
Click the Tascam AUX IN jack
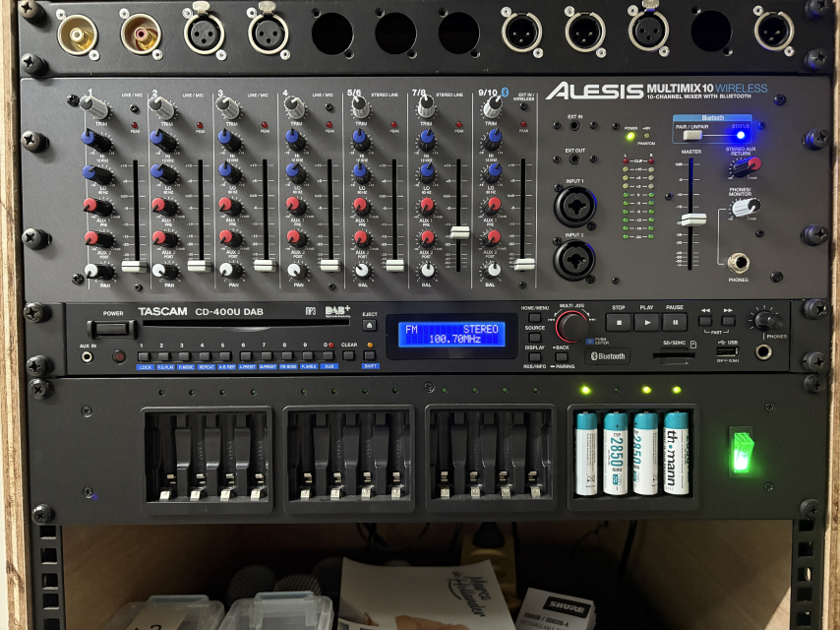pyautogui.click(x=87, y=356)
